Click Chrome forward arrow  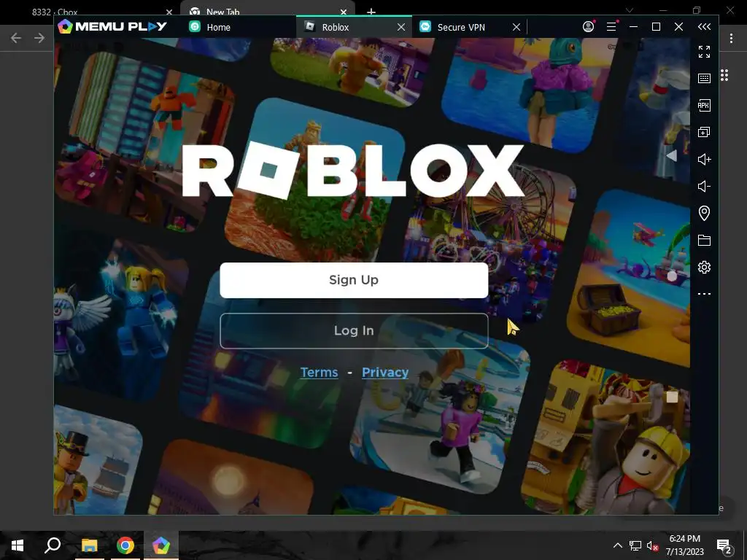coord(39,38)
